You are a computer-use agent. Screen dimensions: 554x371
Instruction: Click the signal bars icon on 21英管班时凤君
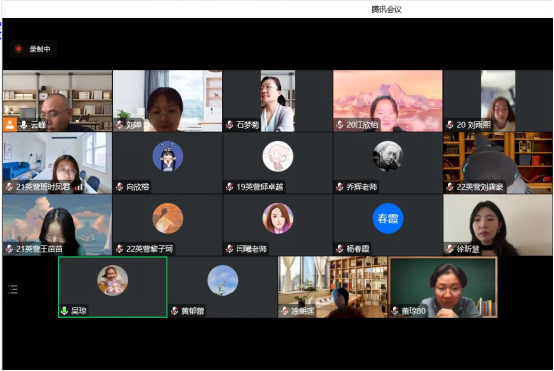click(x=78, y=187)
